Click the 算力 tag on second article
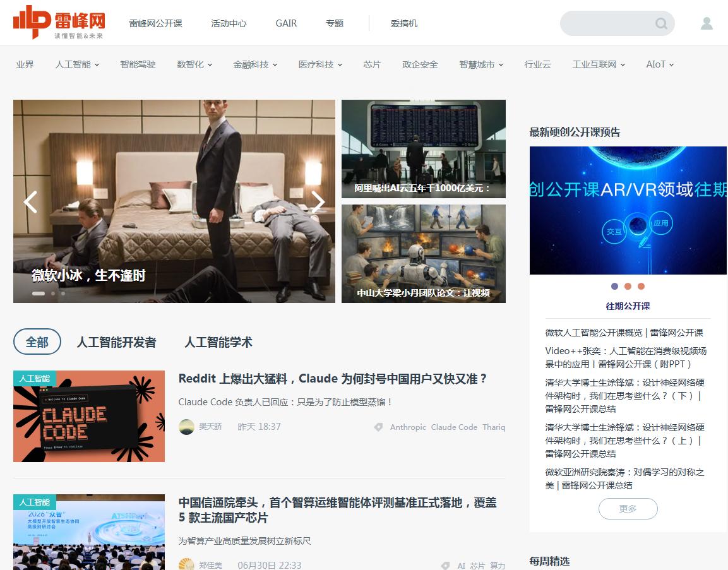Screen dimensions: 728x570 coord(498,566)
